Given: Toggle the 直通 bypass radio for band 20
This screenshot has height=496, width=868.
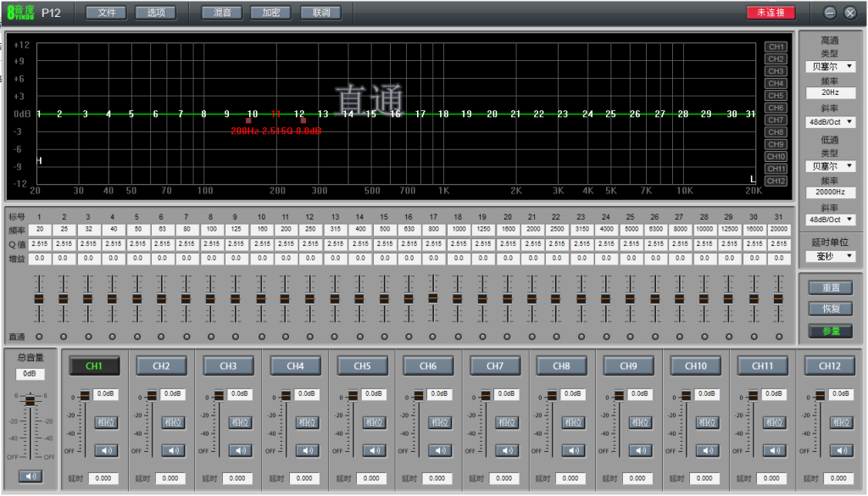Looking at the screenshot, I should point(507,337).
